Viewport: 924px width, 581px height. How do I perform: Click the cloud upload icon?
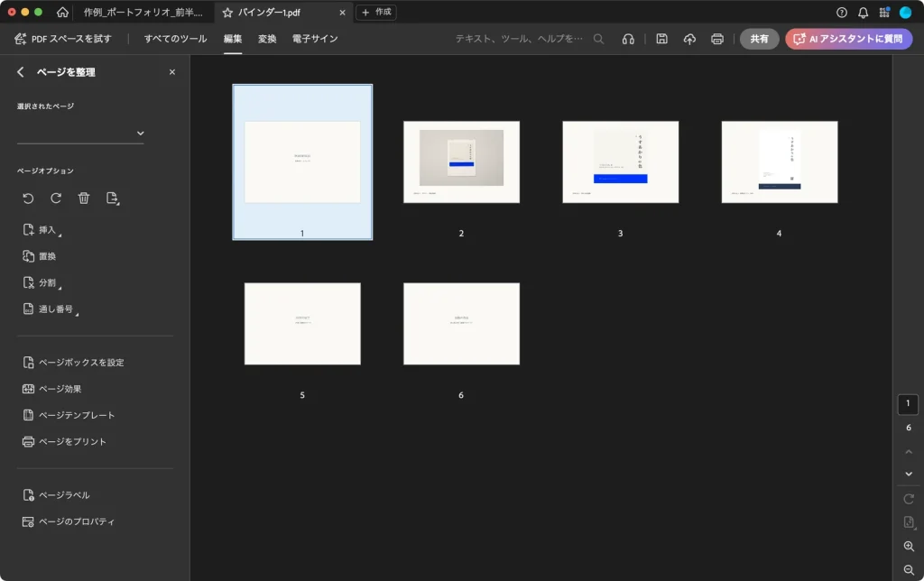tap(689, 39)
